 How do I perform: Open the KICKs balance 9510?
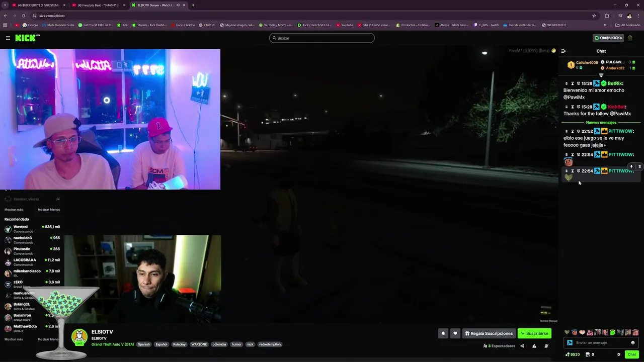(573, 354)
